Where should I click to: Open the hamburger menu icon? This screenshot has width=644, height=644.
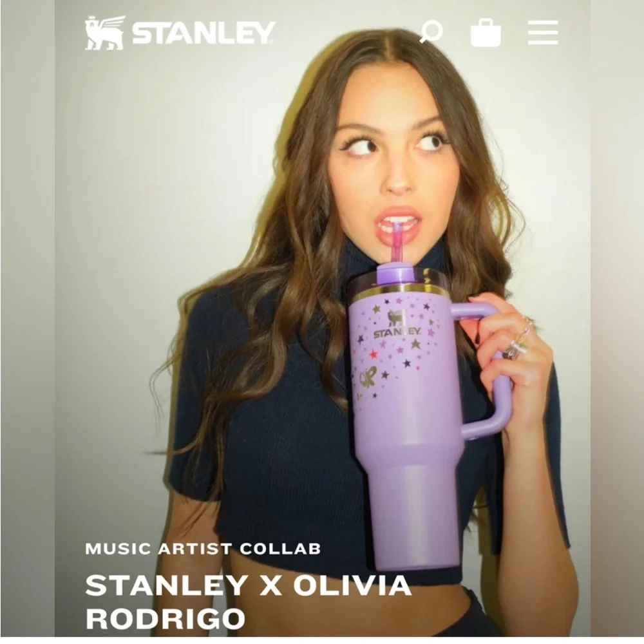coord(543,32)
